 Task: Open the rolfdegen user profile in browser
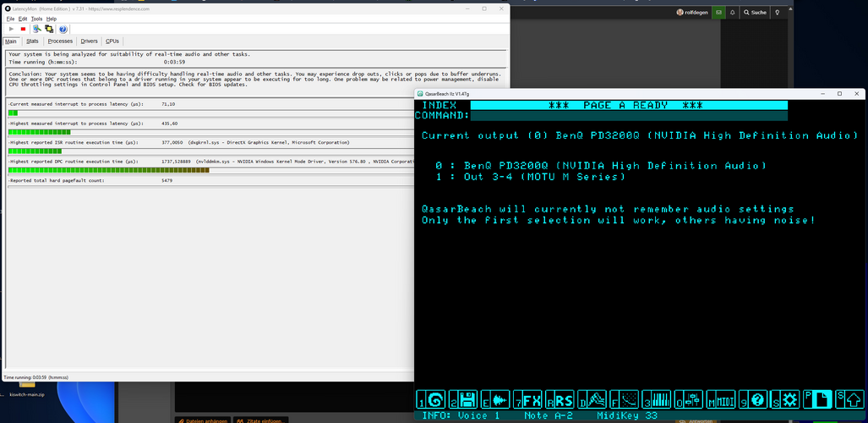pos(692,12)
